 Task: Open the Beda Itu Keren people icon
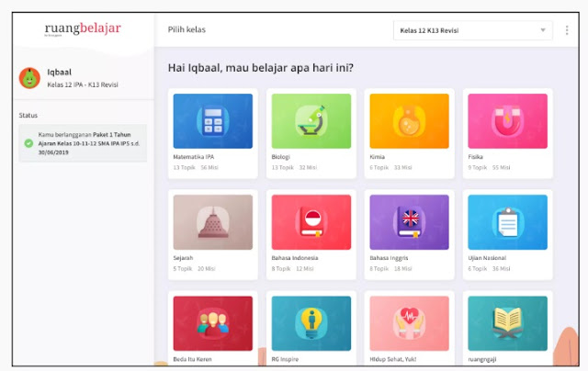[213, 323]
